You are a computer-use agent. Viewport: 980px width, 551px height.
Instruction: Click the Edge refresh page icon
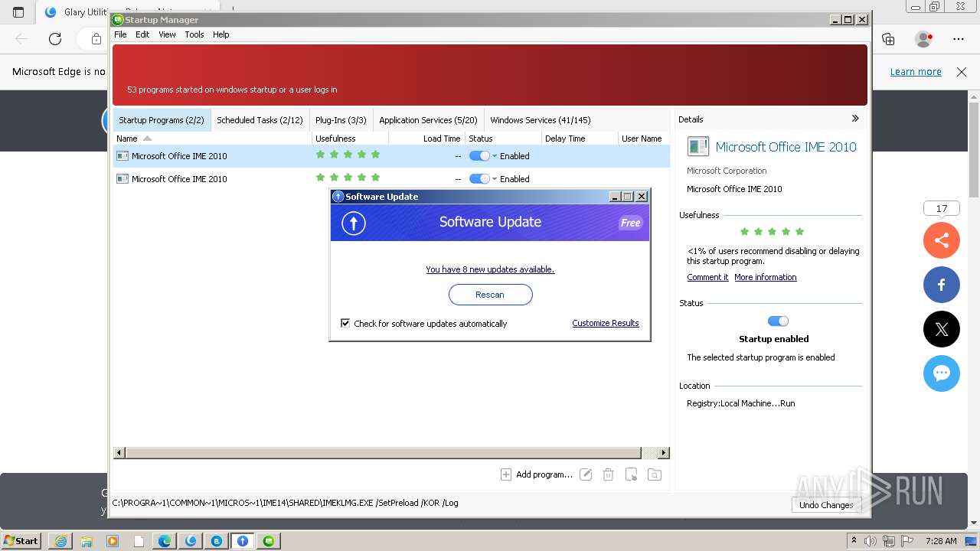pos(55,39)
